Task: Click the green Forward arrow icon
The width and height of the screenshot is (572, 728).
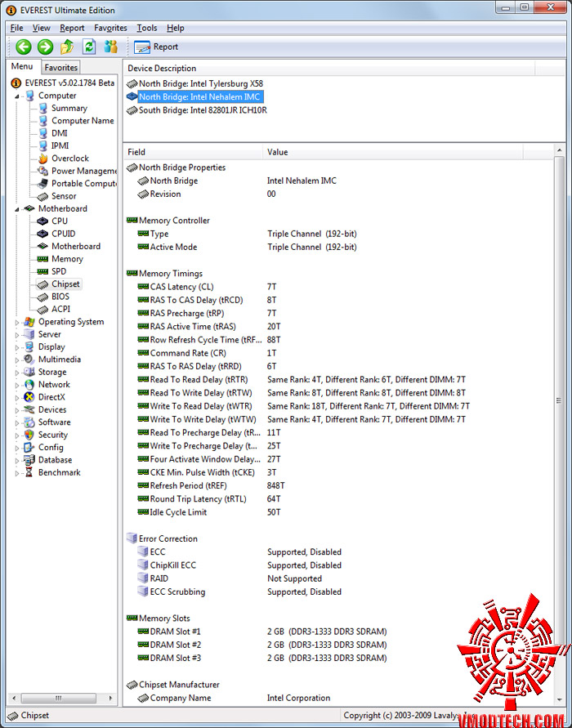Action: 45,47
